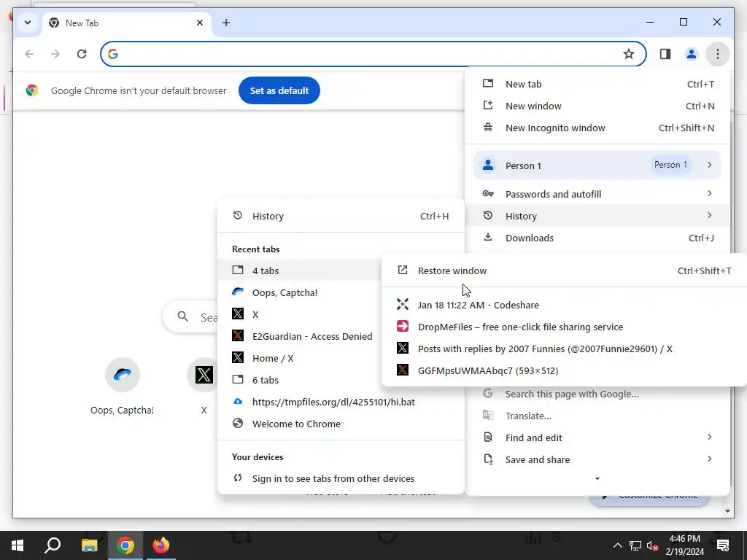Choose New window menu entry
747x560 pixels.
[597, 106]
